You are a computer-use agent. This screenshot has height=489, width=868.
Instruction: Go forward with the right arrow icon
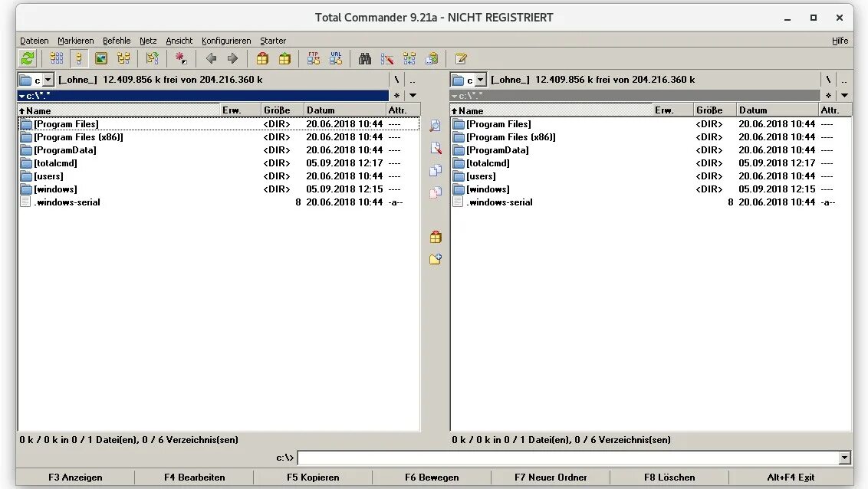pos(232,58)
